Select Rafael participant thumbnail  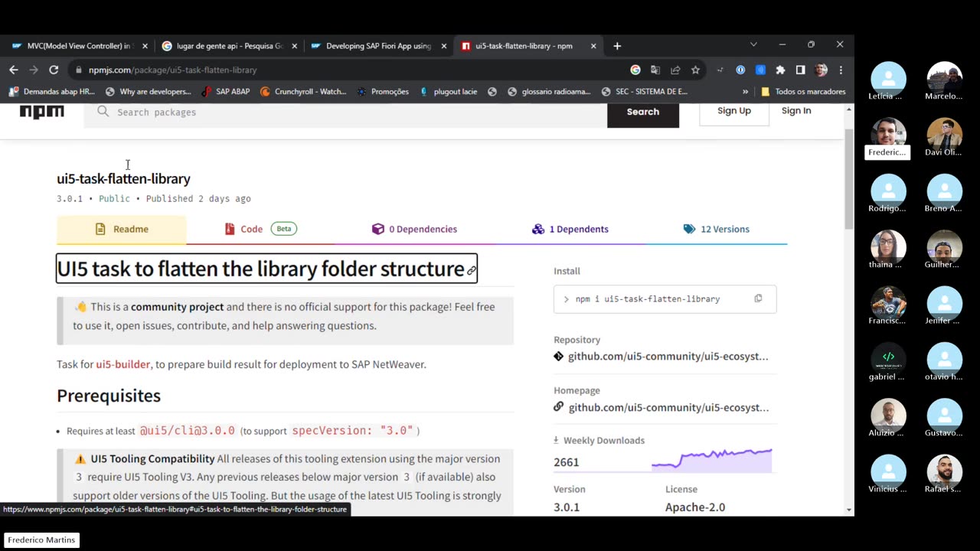[x=944, y=474]
